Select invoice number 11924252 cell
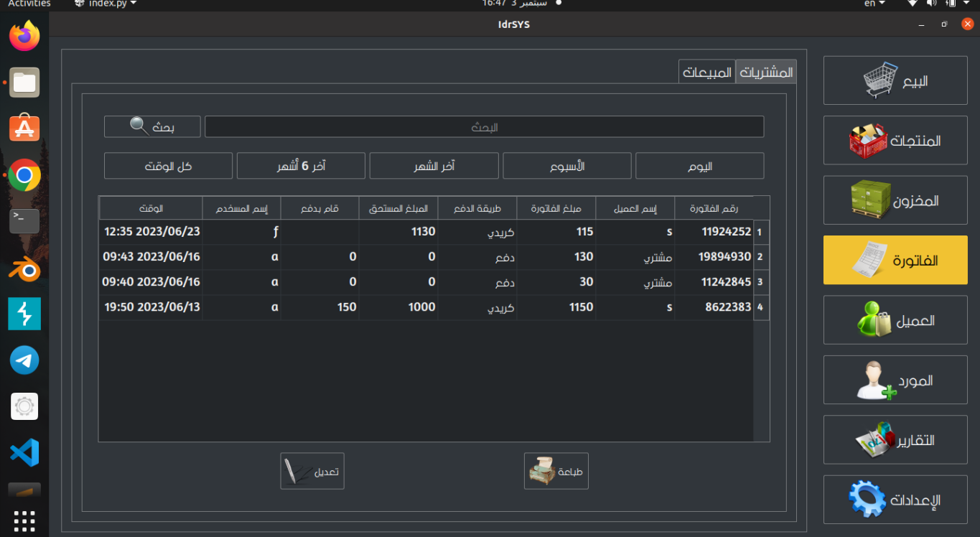 coord(714,232)
